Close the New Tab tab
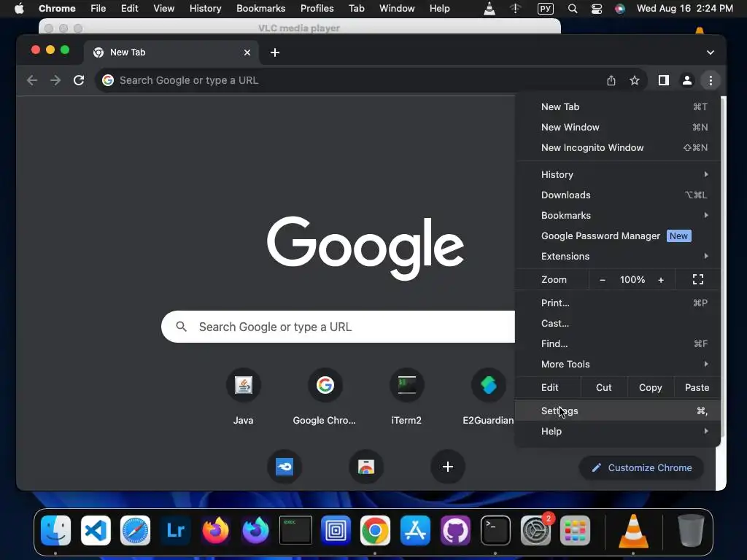This screenshot has height=560, width=747. (247, 52)
